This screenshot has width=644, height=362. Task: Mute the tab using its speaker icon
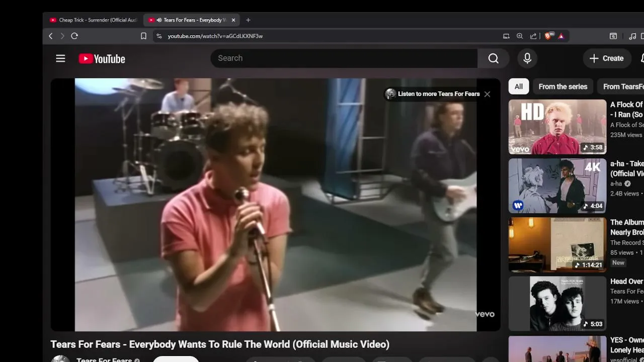pyautogui.click(x=159, y=20)
